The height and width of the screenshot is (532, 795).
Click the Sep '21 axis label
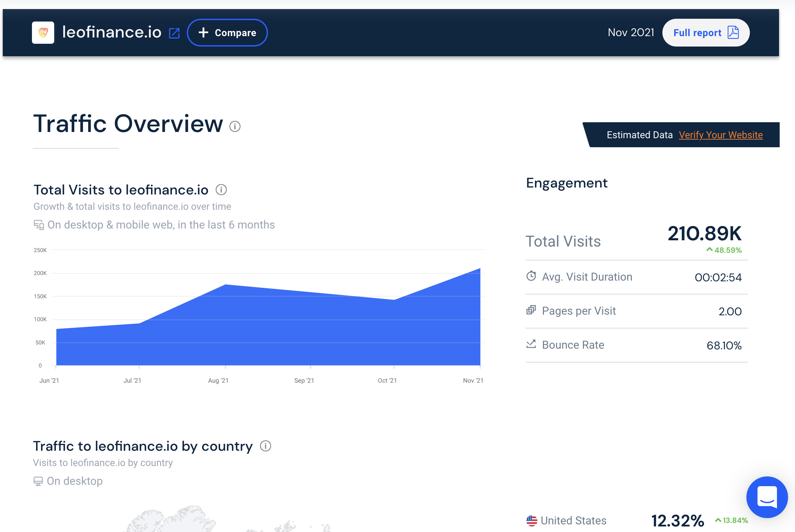(x=304, y=381)
